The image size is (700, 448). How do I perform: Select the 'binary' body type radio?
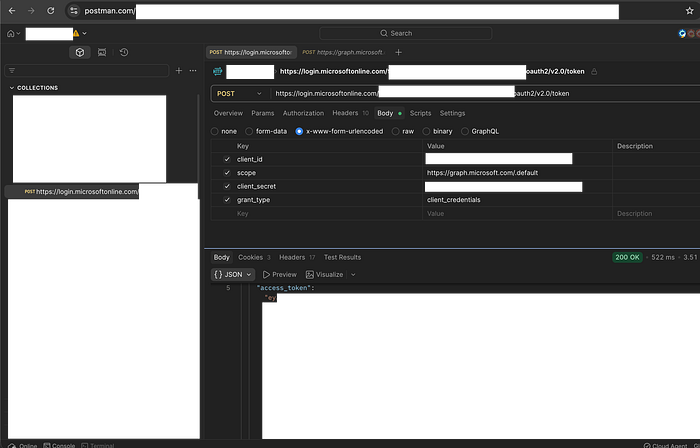426,131
